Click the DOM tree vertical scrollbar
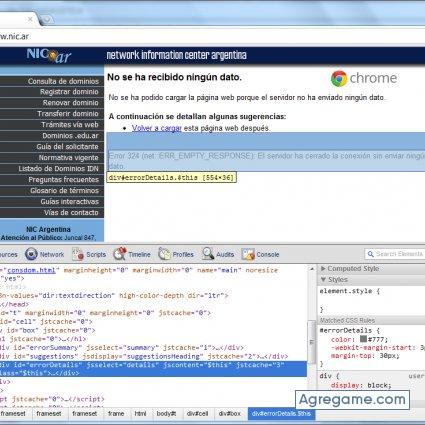This screenshot has height=425, width=425. 312,342
